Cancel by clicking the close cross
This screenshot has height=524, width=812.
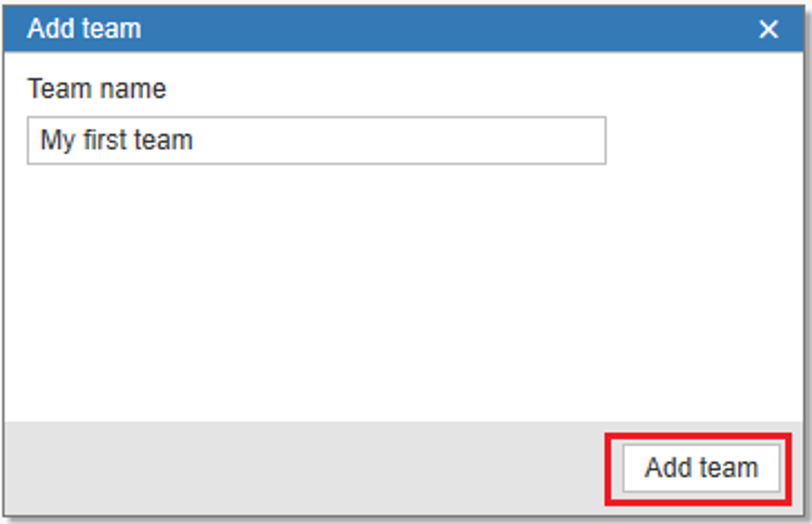click(x=768, y=29)
